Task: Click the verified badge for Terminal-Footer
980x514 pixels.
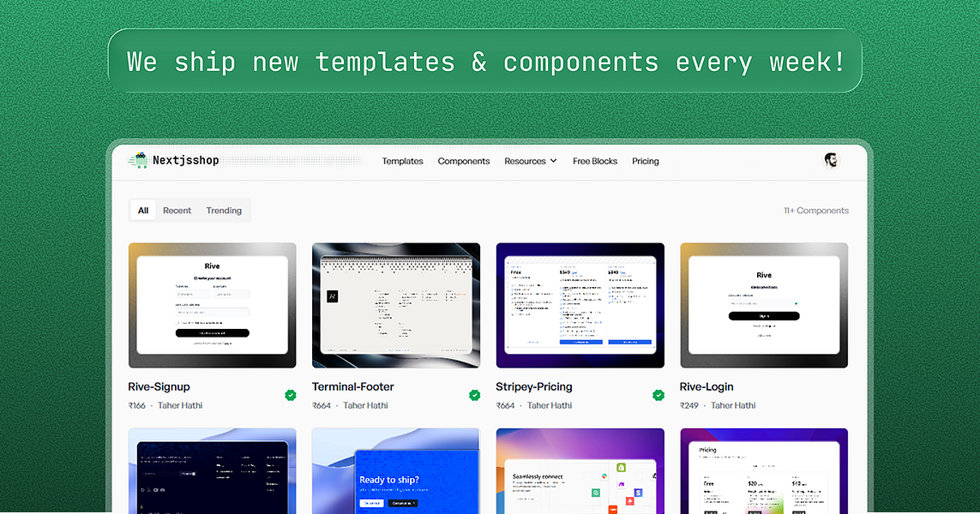Action: point(475,395)
